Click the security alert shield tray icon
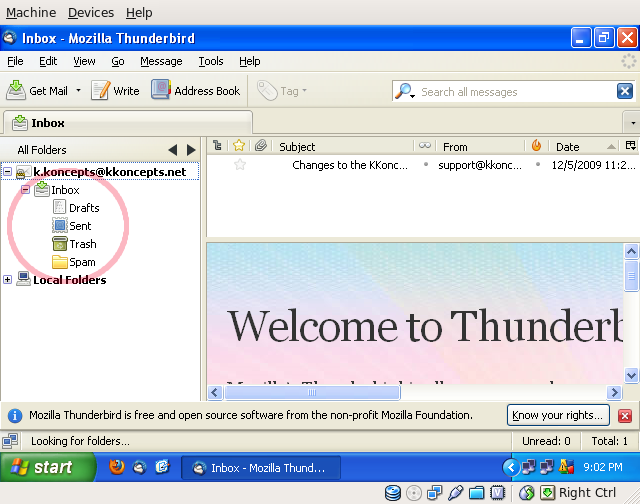This screenshot has height=504, width=640. pos(566,467)
